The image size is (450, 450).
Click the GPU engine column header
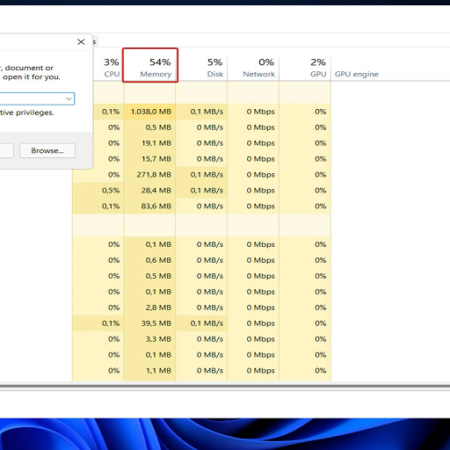coord(357,74)
